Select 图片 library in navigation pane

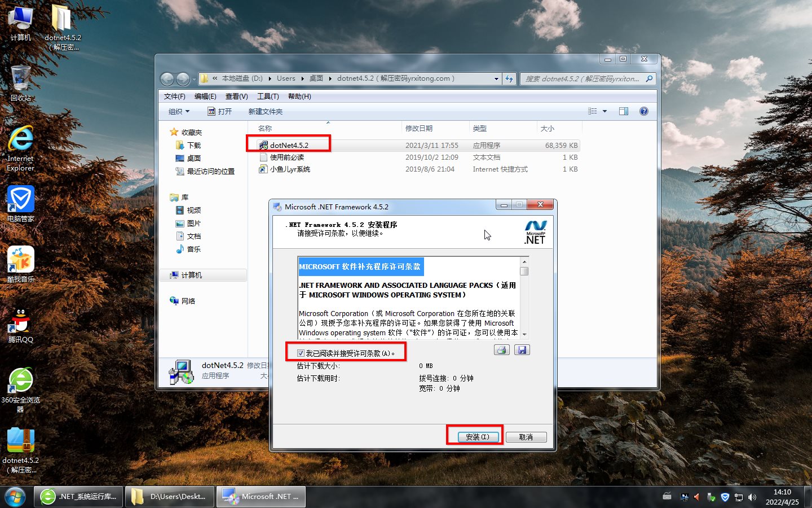coord(188,224)
